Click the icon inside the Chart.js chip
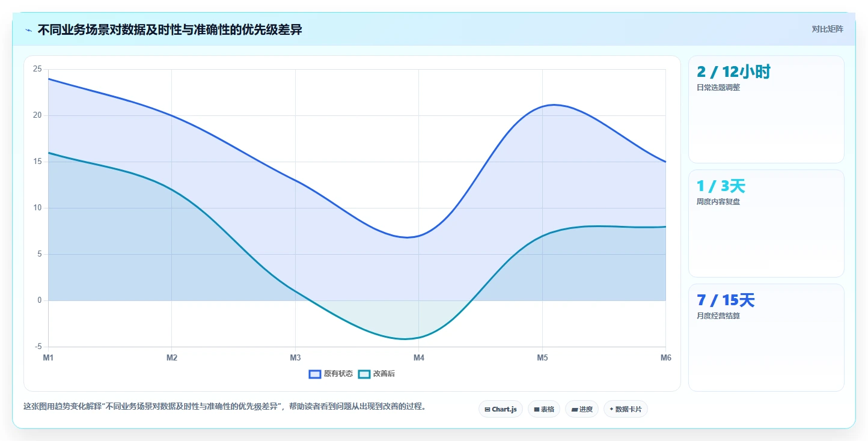This screenshot has width=868, height=441. 487,410
